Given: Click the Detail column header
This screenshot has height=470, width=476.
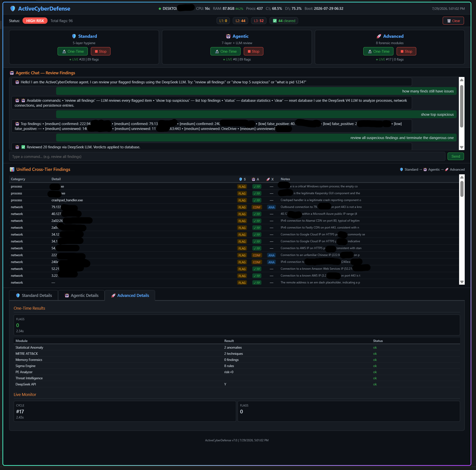Looking at the screenshot, I should click(x=56, y=179).
